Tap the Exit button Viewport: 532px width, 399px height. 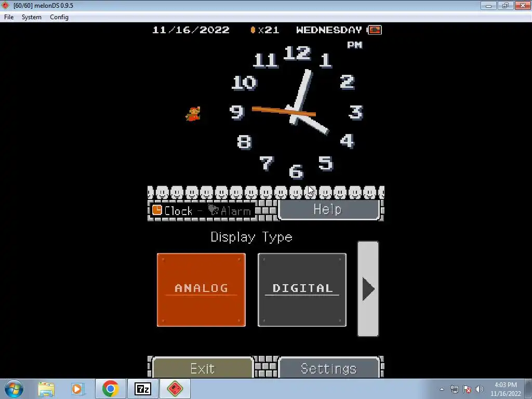coord(203,368)
